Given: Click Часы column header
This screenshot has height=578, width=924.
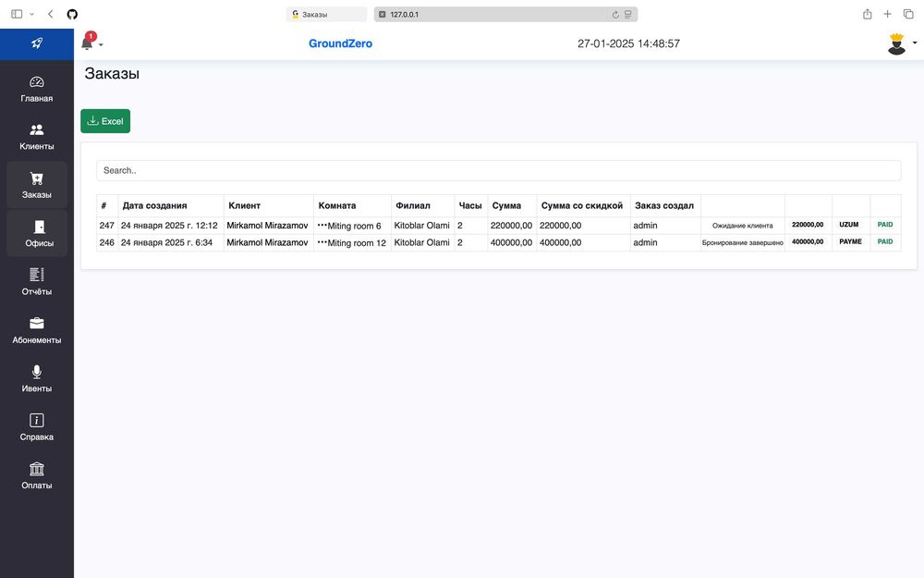Looking at the screenshot, I should (470, 206).
